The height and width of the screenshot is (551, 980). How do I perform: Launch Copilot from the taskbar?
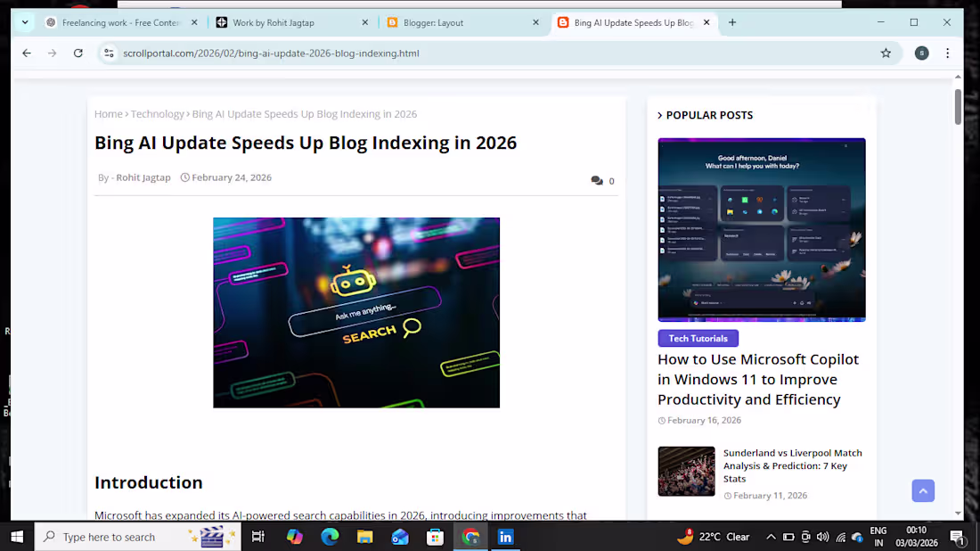(x=294, y=537)
